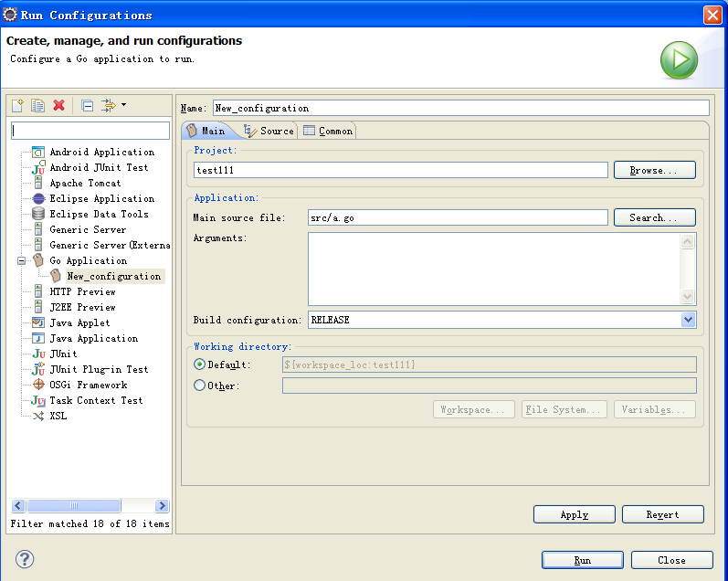
Task: Collapse the Go Application tree node
Action: (x=23, y=261)
